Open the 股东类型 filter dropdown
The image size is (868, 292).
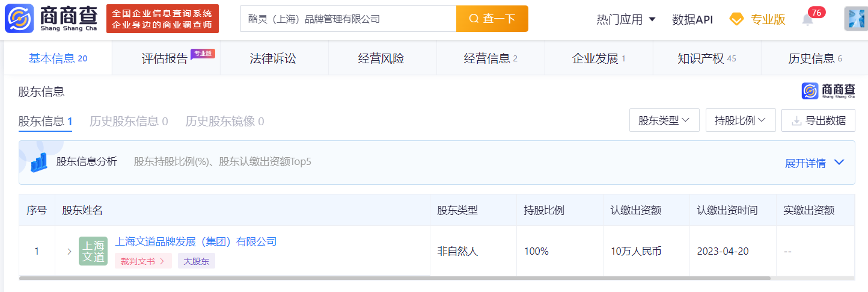[x=664, y=120]
